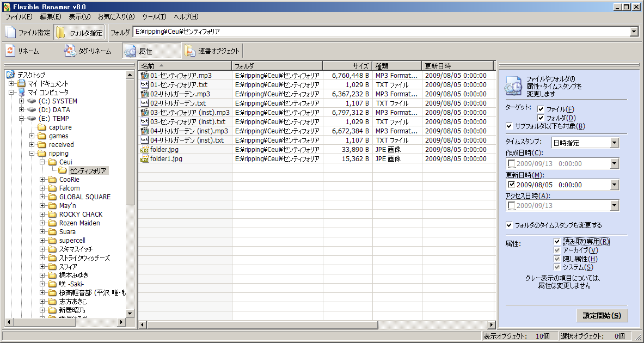Open the ツール(T) menu
Image resolution: width=644 pixels, height=343 pixels.
click(x=154, y=17)
